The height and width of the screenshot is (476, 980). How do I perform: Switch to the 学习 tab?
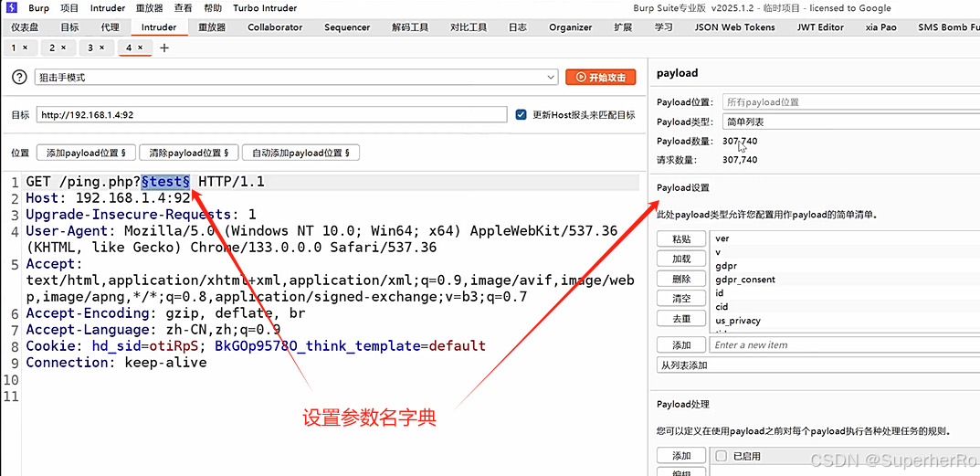664,26
